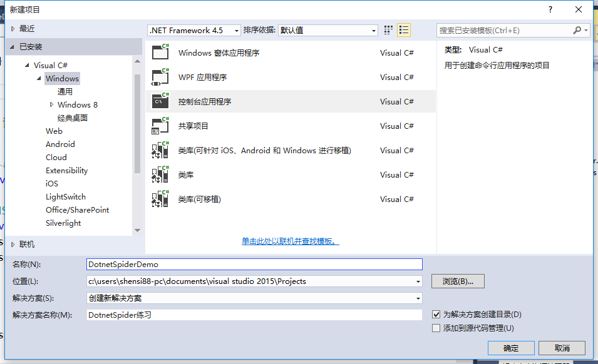Open the 排序依据 默认值 dropdown

click(328, 30)
